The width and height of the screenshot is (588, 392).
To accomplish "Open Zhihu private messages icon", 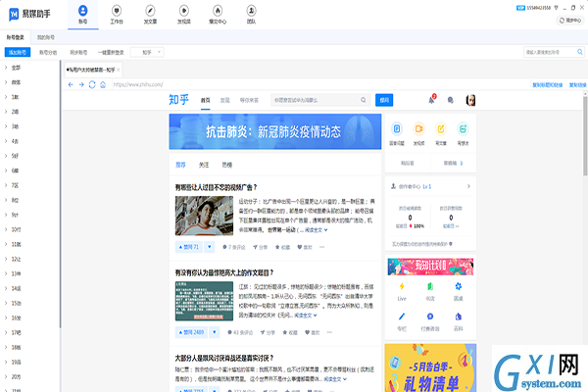I will (451, 100).
